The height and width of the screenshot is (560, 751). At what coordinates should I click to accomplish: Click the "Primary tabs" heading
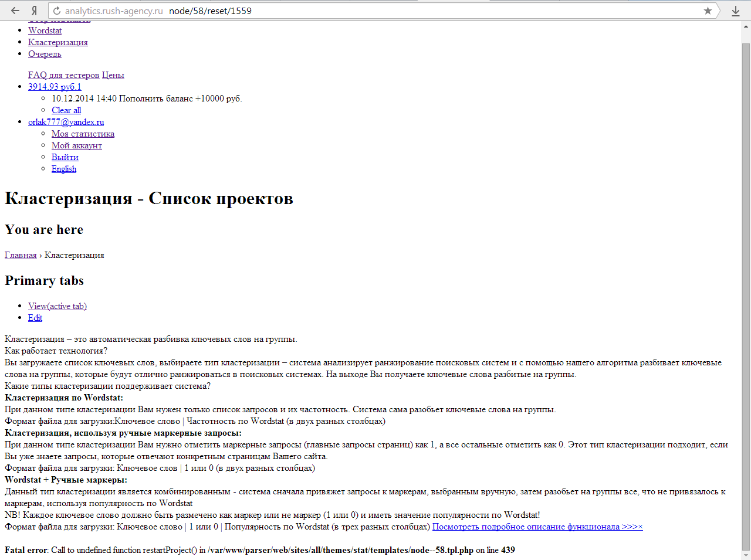[x=44, y=280]
